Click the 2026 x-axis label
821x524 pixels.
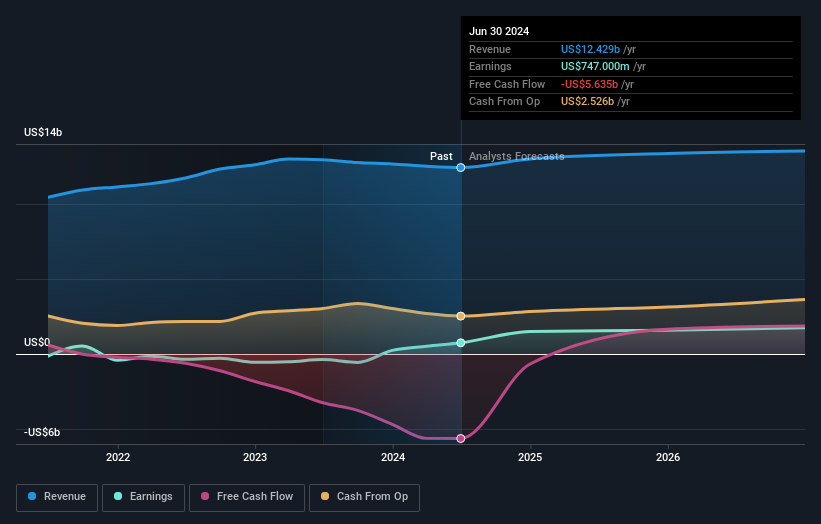point(668,457)
